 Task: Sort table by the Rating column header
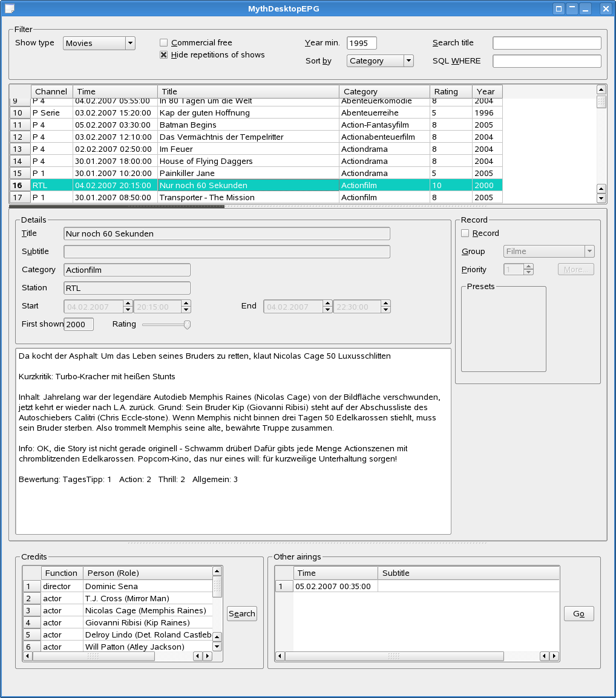(x=451, y=91)
